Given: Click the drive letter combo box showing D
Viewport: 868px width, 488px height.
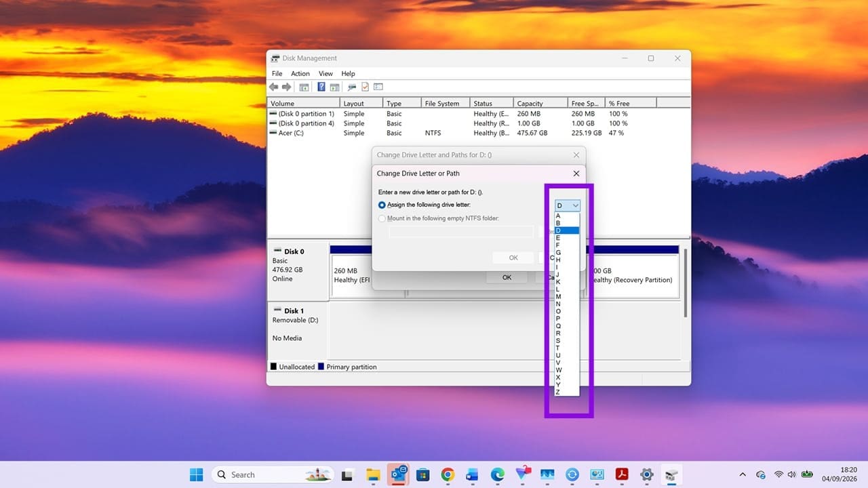Looking at the screenshot, I should [568, 205].
